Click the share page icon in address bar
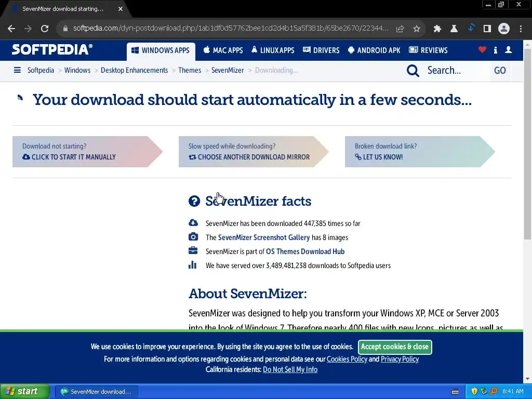 pyautogui.click(x=400, y=29)
